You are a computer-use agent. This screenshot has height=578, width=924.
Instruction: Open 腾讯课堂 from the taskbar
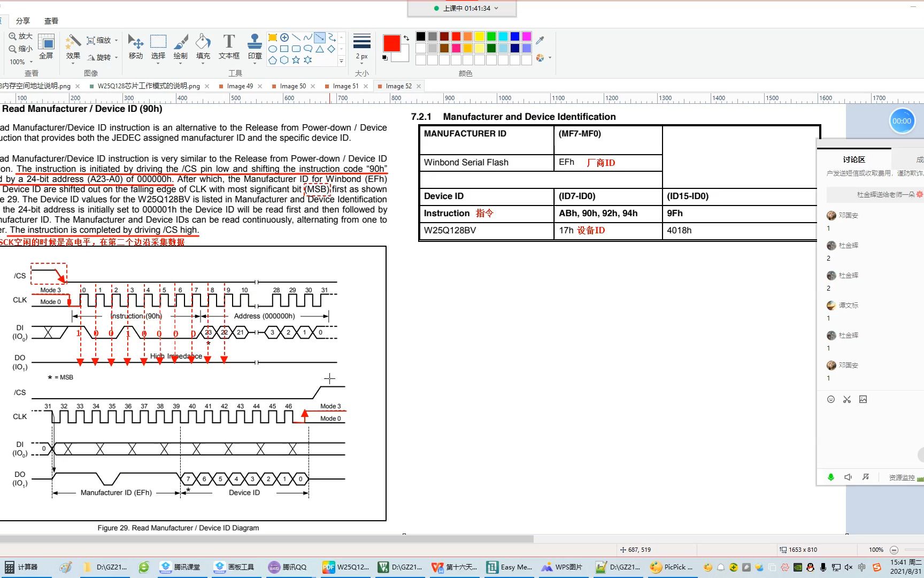coord(180,567)
